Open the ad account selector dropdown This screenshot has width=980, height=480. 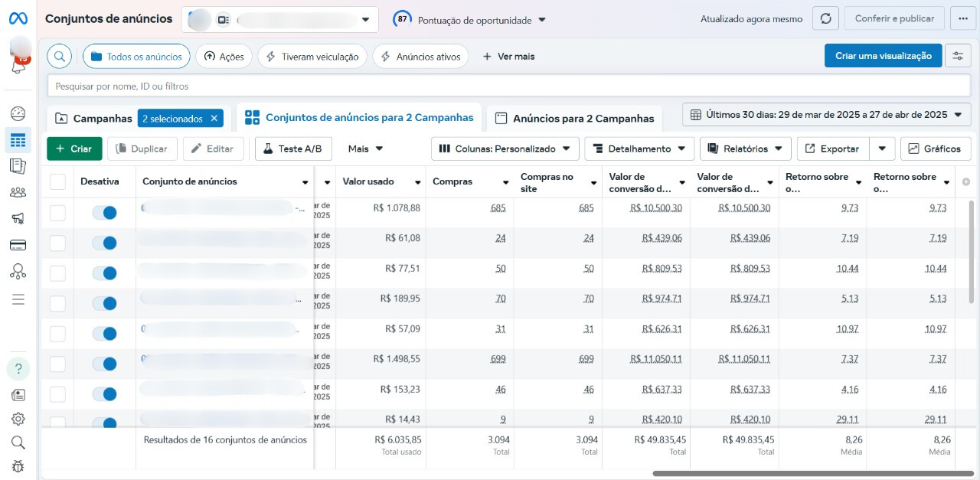pyautogui.click(x=280, y=19)
